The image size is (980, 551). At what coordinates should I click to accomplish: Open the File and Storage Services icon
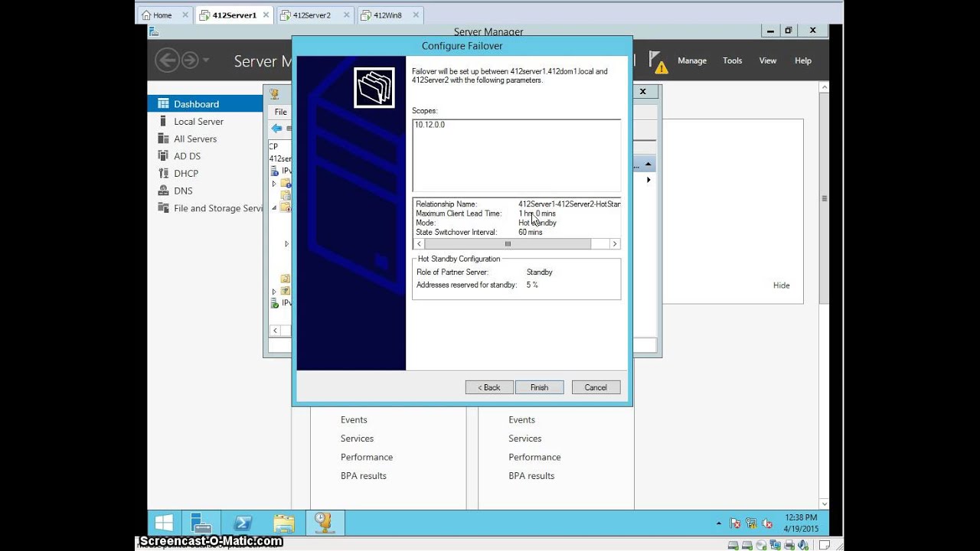[x=163, y=207]
